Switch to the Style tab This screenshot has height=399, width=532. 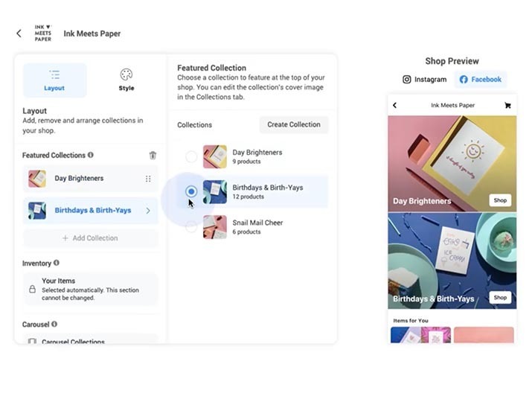126,80
